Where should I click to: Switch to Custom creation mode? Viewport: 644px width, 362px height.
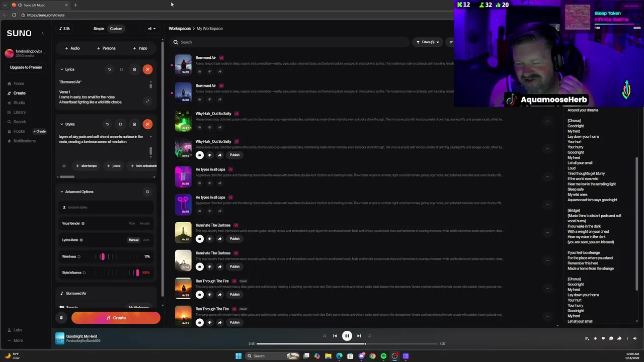[x=116, y=29]
